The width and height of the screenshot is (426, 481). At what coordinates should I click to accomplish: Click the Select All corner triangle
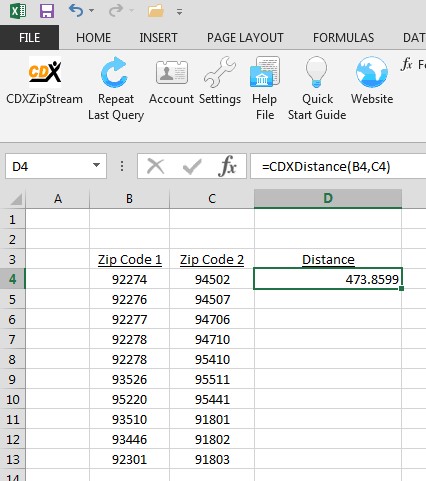tap(16, 199)
